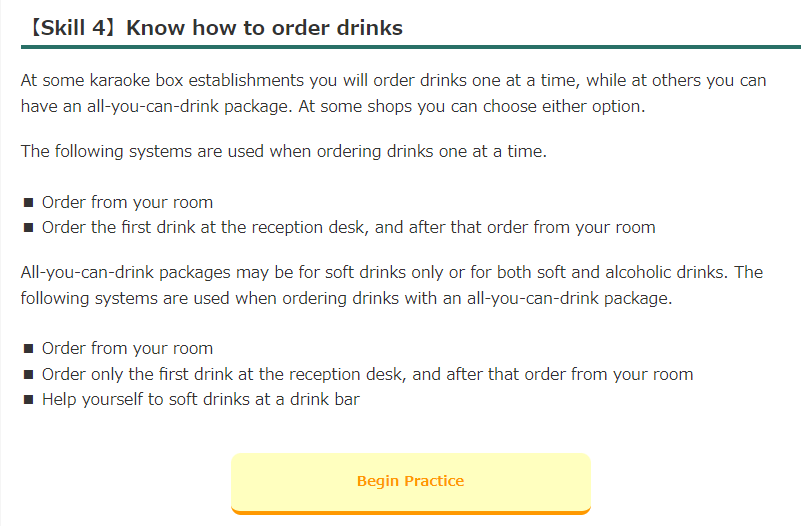
Task: Select the Help yourself to soft drinks at a drink bar line
Action: point(201,399)
